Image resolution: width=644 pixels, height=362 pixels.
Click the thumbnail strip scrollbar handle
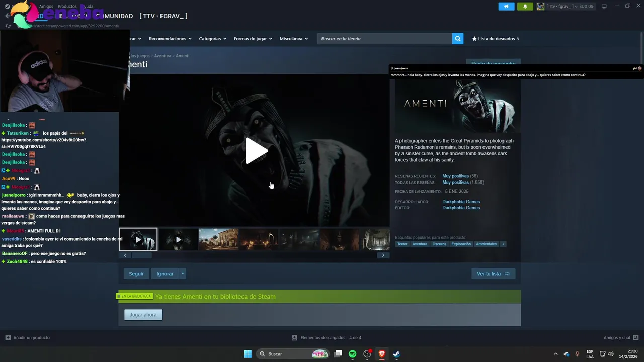coord(141,255)
